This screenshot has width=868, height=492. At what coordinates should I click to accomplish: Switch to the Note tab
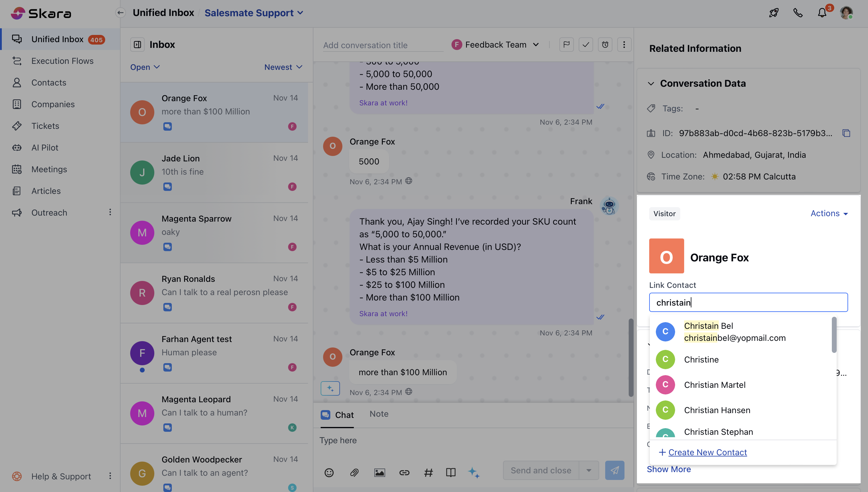pyautogui.click(x=379, y=414)
